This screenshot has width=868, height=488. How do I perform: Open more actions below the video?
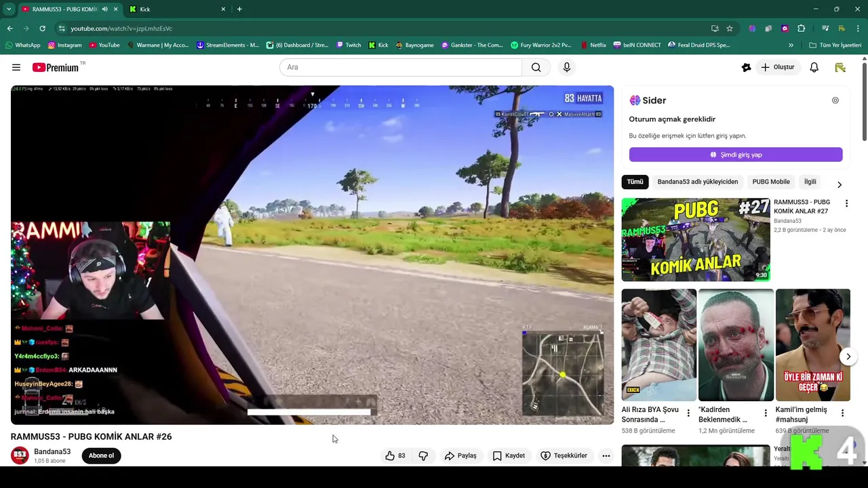click(606, 455)
